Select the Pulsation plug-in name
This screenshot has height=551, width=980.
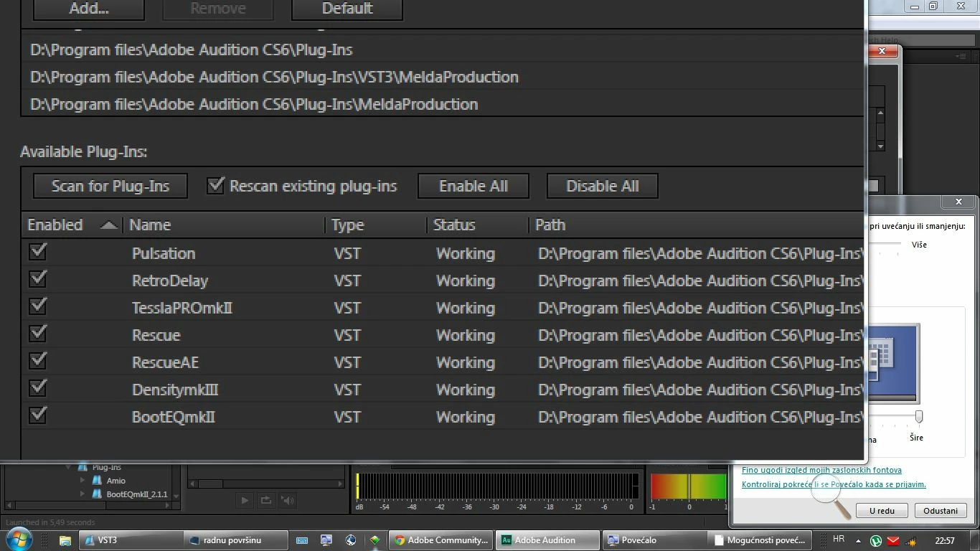click(164, 253)
